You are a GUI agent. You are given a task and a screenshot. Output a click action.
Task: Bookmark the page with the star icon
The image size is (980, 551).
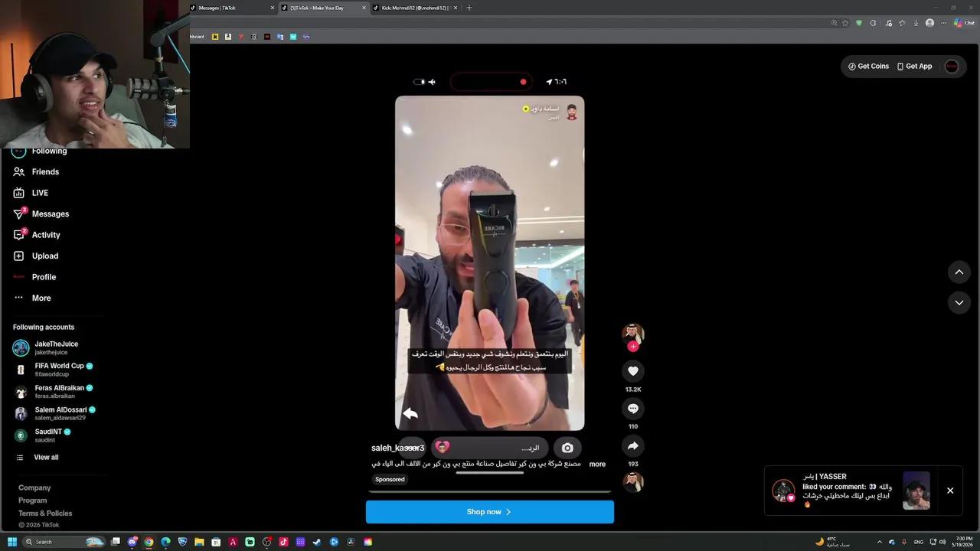pyautogui.click(x=845, y=23)
